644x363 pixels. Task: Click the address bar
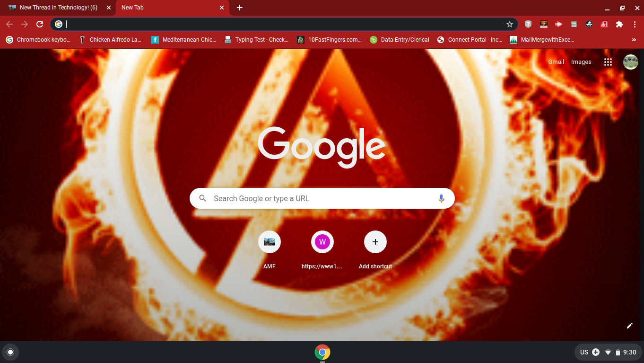284,24
